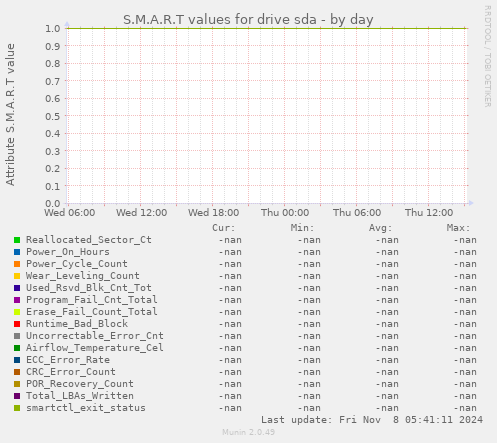Click the Munin 2.0.49 version text
This screenshot has width=497, height=443.
coord(248,432)
